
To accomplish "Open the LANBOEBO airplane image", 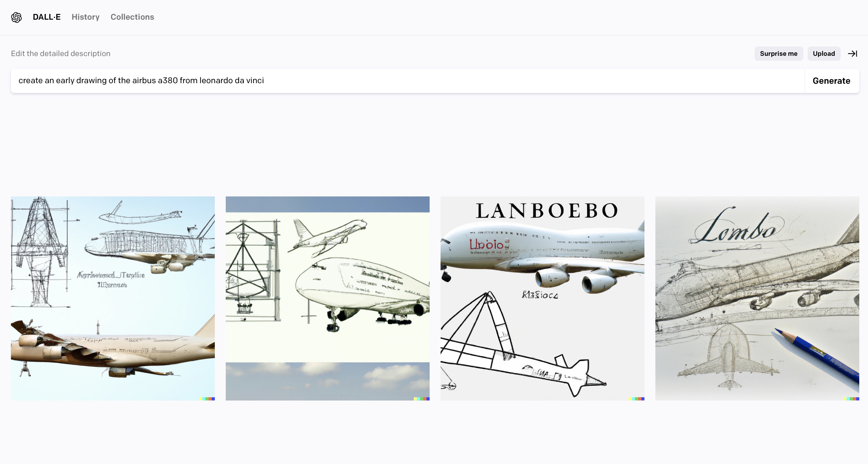I will pos(542,298).
